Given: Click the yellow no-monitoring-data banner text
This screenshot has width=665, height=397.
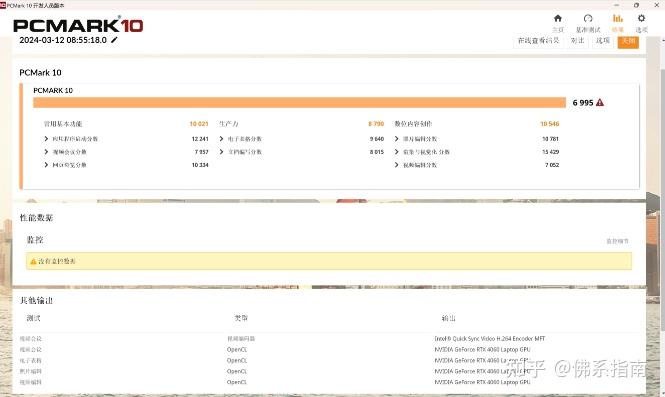Looking at the screenshot, I should [57, 261].
